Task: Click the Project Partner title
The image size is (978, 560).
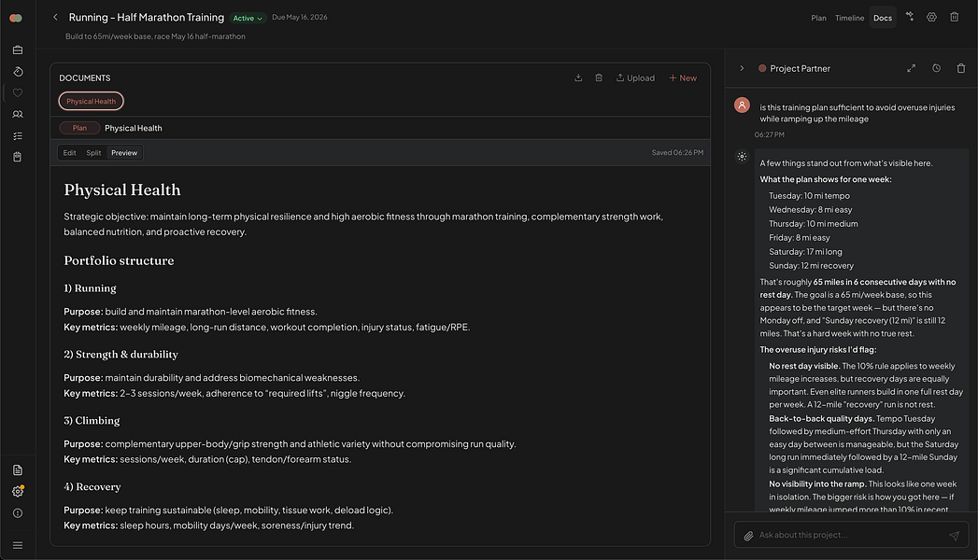Action: pos(800,68)
